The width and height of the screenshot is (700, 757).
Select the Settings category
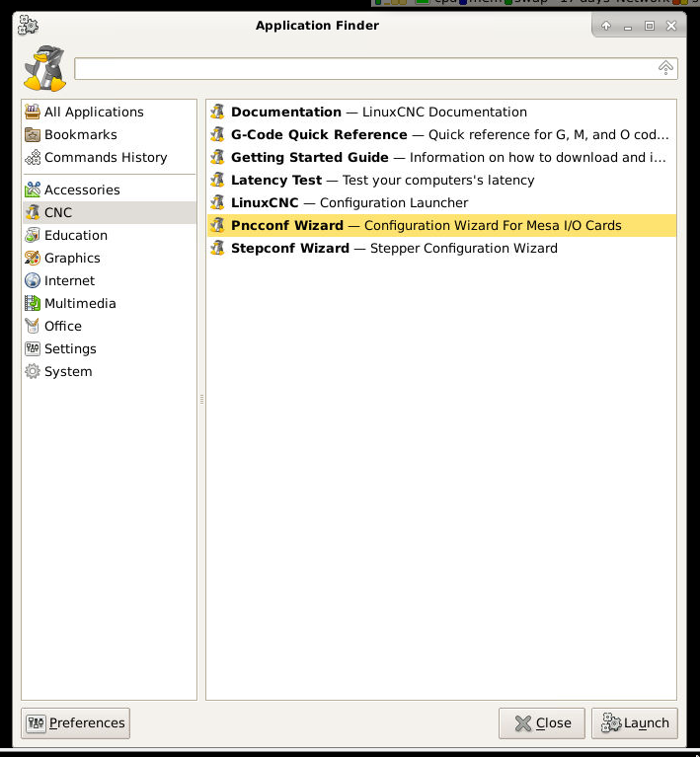tap(70, 348)
